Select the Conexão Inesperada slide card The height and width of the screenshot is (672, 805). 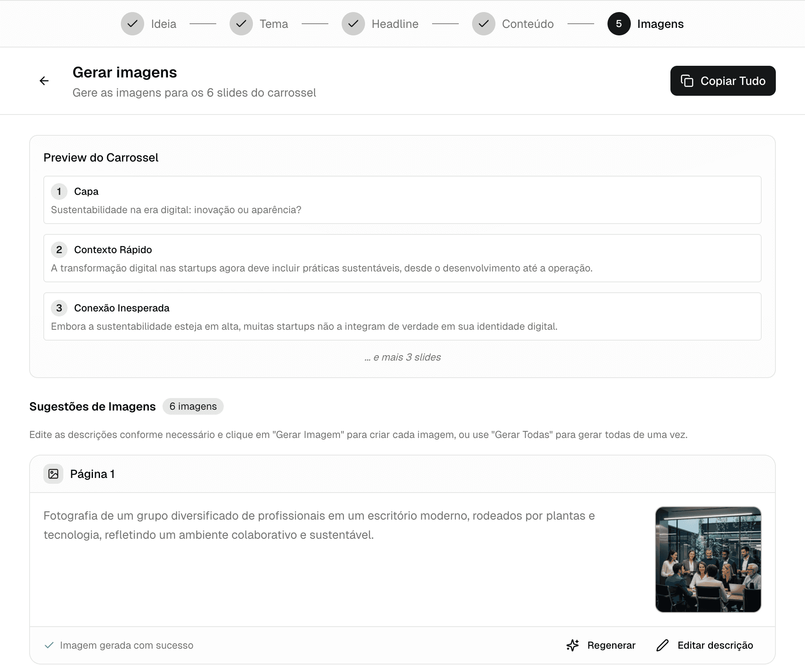pyautogui.click(x=402, y=316)
